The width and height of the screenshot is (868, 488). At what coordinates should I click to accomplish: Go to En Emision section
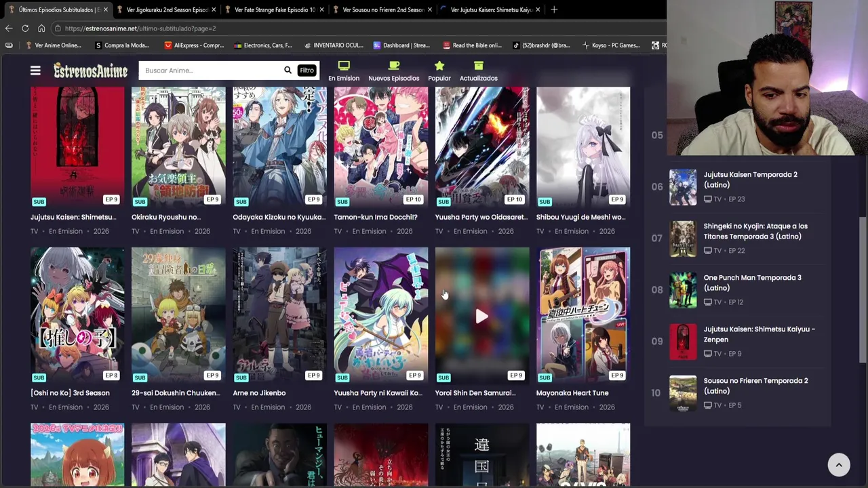tap(344, 70)
